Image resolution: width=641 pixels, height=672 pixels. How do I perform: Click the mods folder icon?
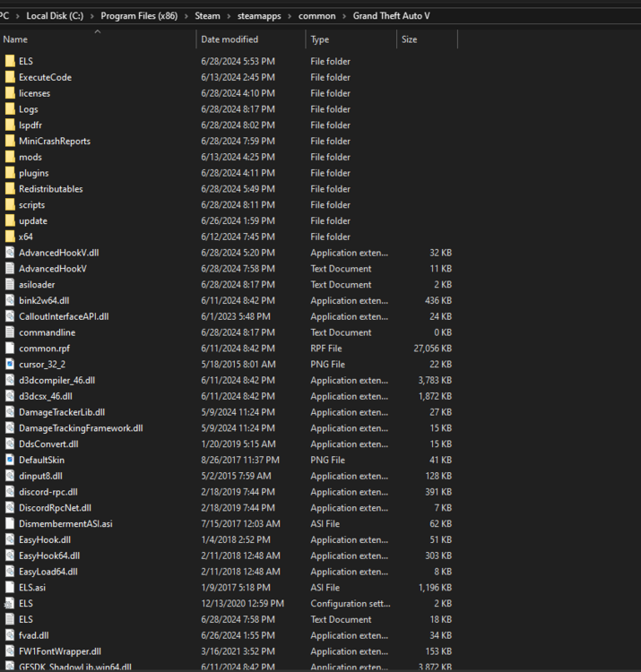point(10,157)
